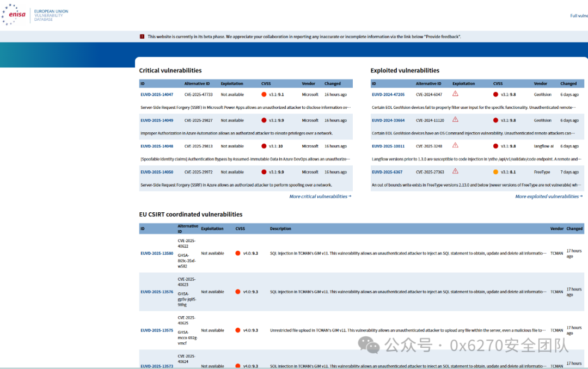Click Vendor column header in CSIRT table

tap(557, 229)
